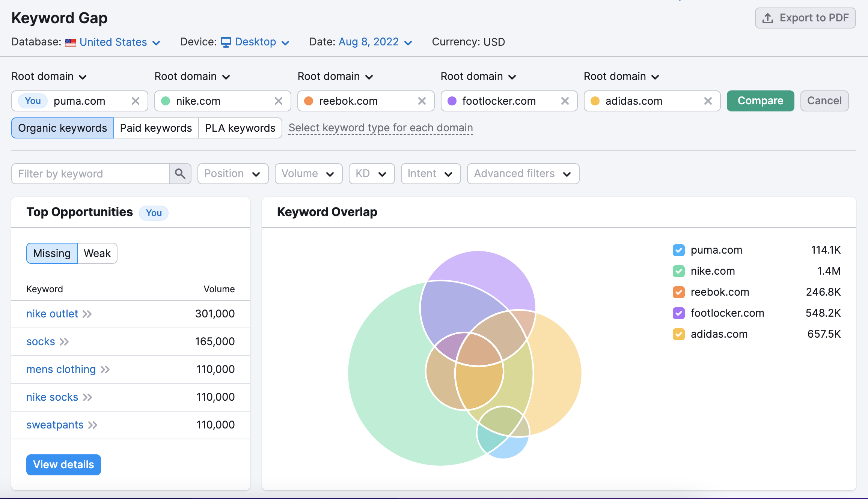
Task: Click the double arrow next to nike outlet
Action: coord(87,314)
